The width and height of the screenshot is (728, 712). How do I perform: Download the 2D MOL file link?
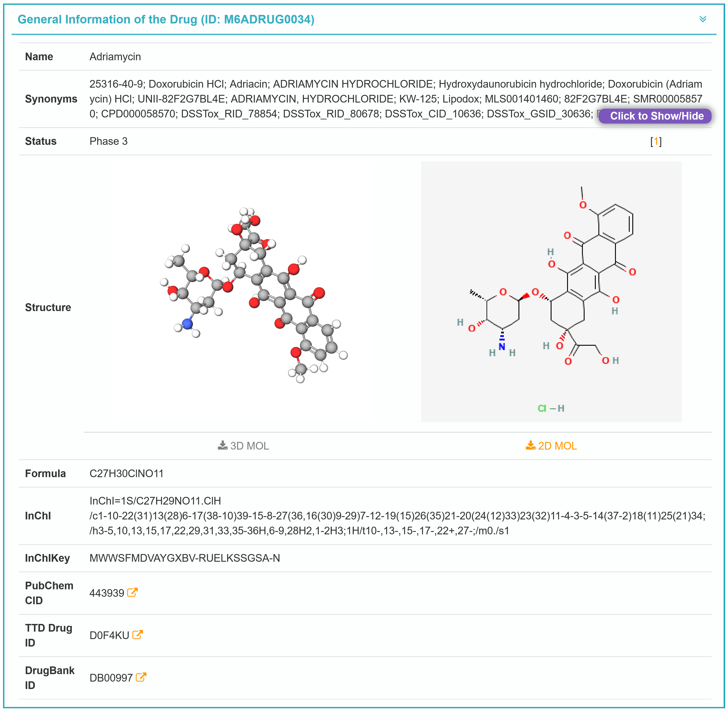click(557, 446)
